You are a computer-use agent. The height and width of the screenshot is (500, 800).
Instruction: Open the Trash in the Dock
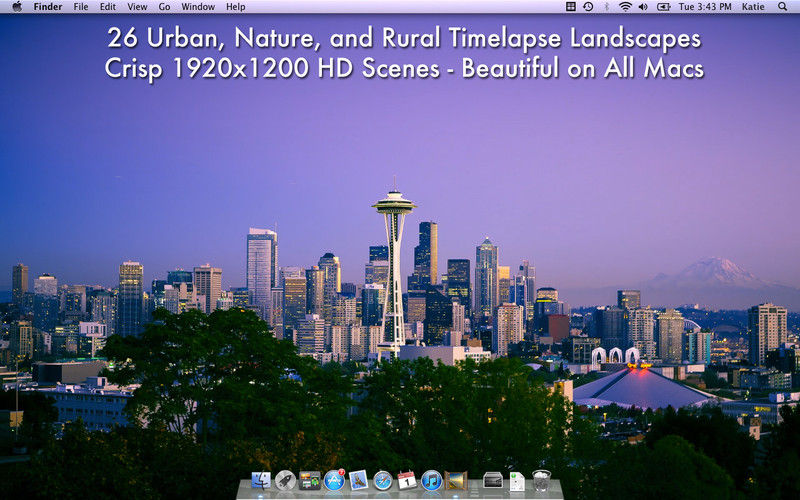pos(541,480)
